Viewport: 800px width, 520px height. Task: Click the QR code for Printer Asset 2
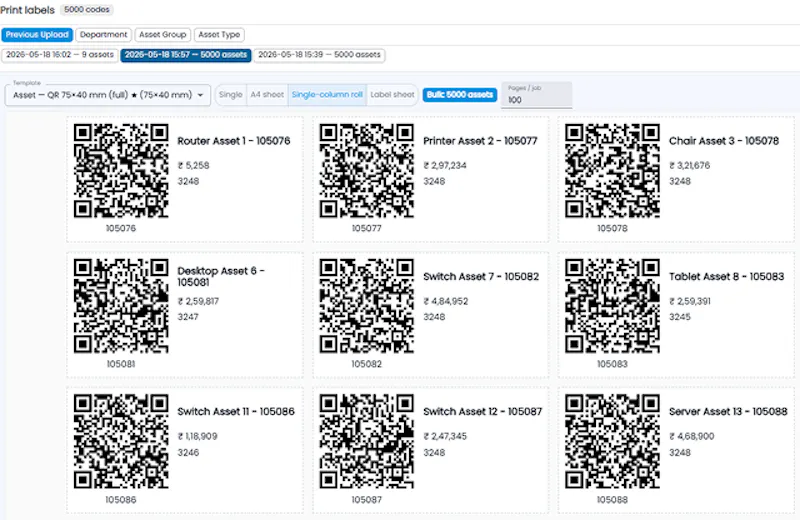click(367, 171)
